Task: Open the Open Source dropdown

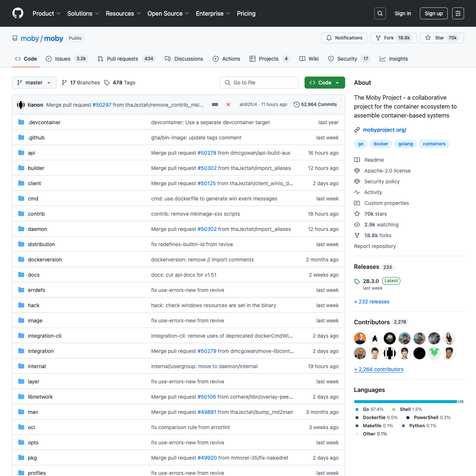Action: (168, 13)
